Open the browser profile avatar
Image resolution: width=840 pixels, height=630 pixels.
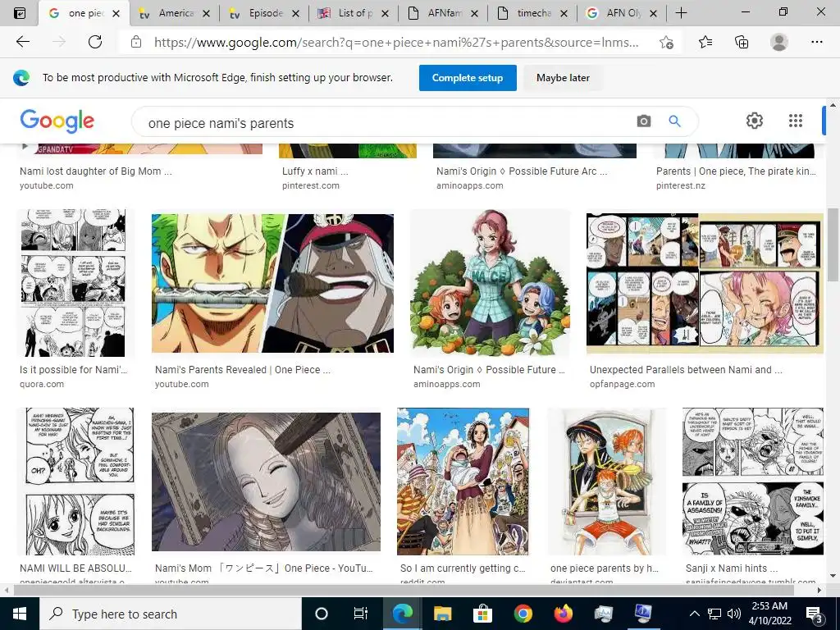779,42
